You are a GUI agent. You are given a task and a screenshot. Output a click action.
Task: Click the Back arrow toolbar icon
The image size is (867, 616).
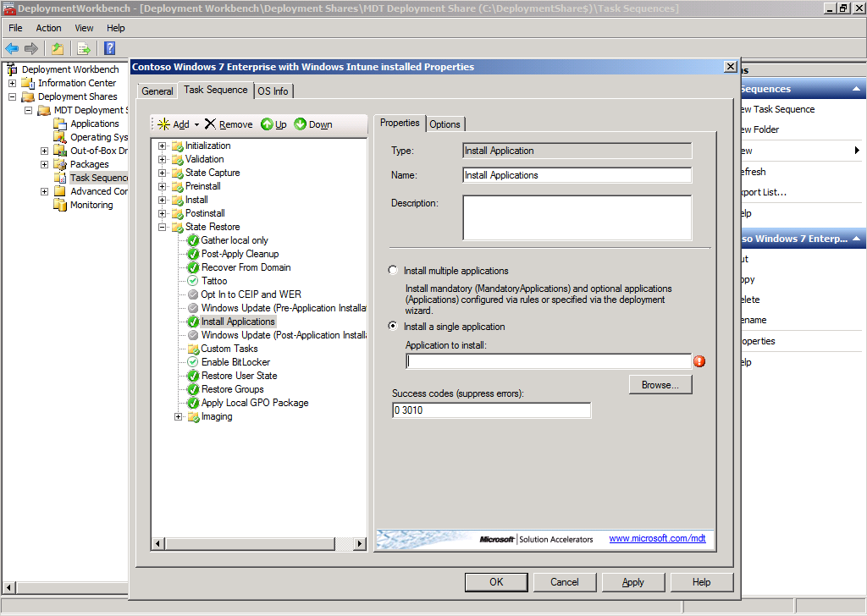click(12, 48)
